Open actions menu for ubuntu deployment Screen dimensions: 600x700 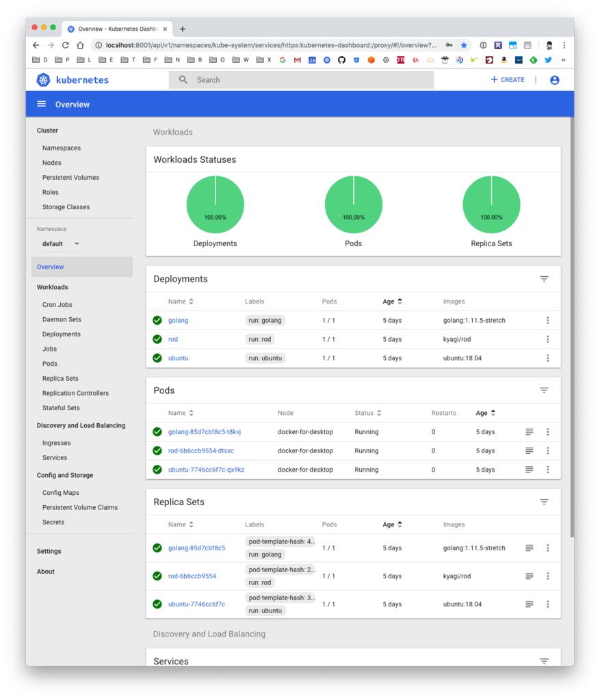[548, 358]
